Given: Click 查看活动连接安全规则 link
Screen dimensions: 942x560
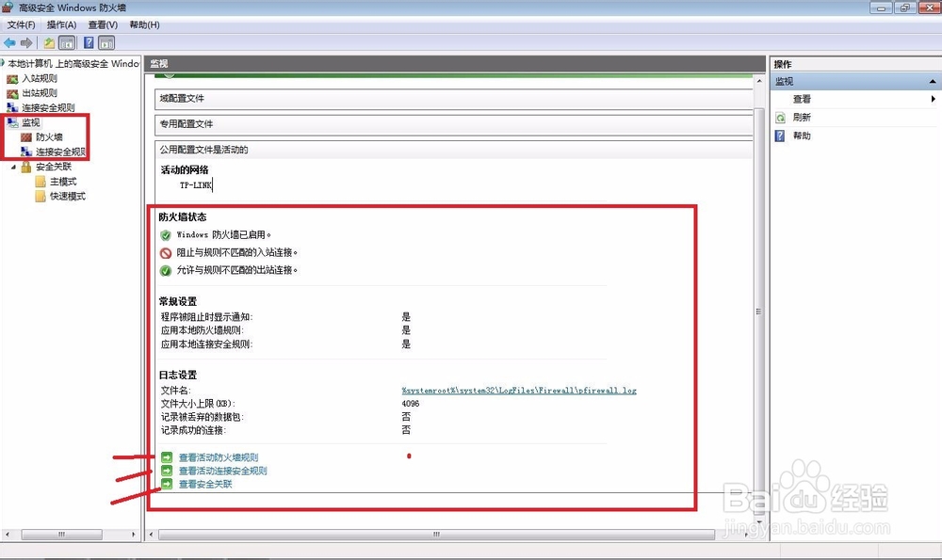Looking at the screenshot, I should (223, 471).
